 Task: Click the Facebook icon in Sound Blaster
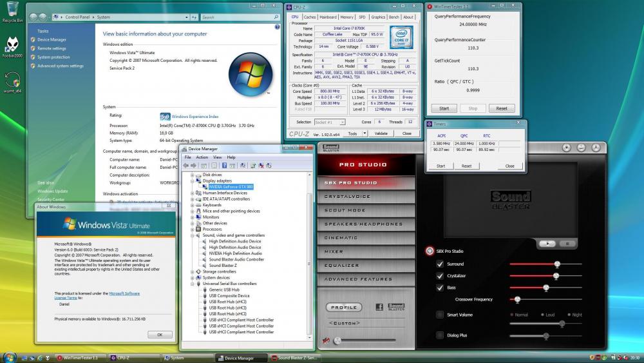tap(379, 307)
